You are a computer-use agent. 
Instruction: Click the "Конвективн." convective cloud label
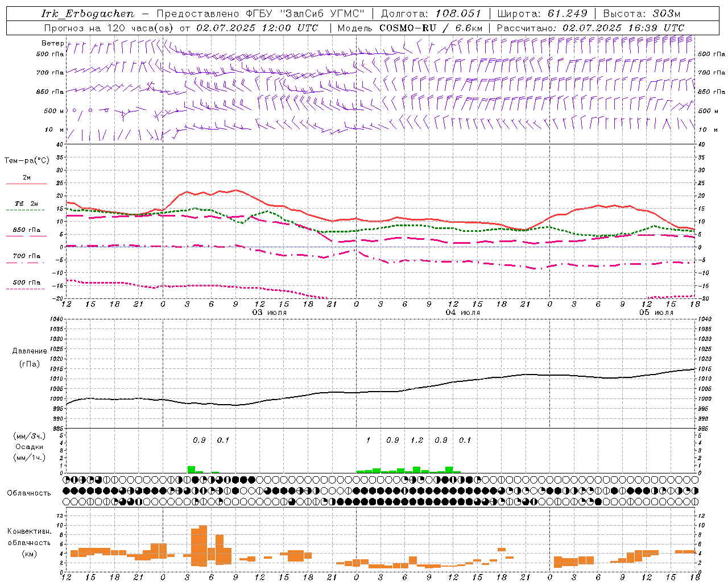pyautogui.click(x=30, y=531)
